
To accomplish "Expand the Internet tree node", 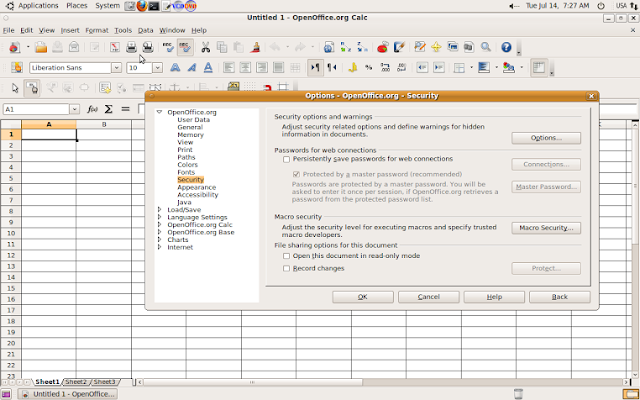I will 159,247.
